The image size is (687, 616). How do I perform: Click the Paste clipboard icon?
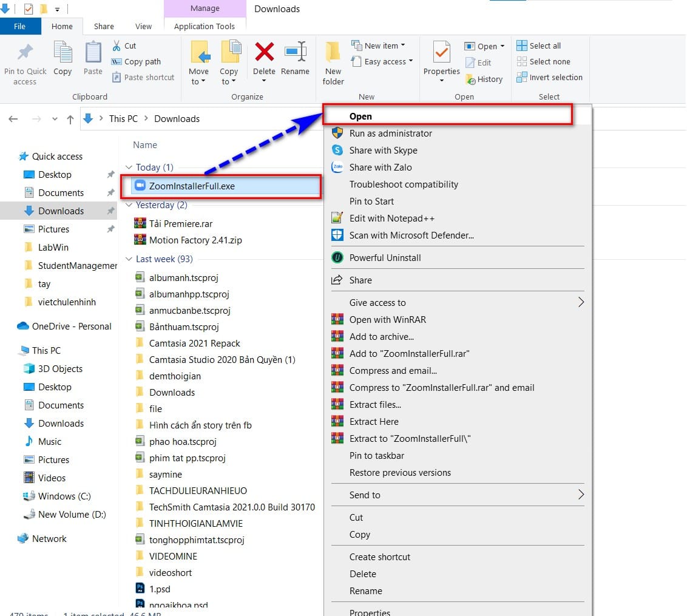click(x=93, y=53)
